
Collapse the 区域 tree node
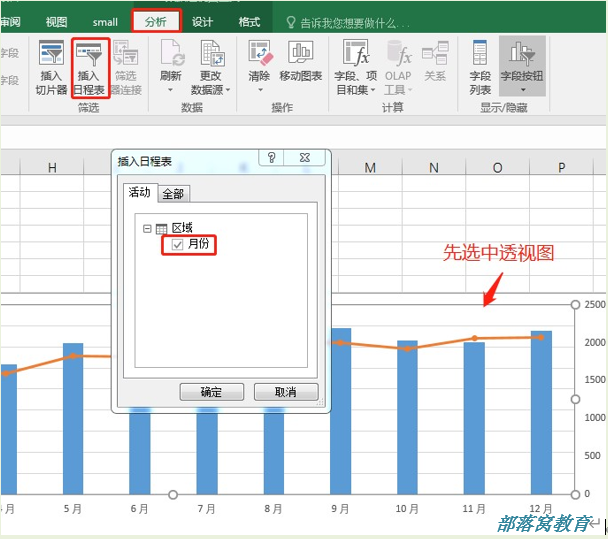(148, 229)
